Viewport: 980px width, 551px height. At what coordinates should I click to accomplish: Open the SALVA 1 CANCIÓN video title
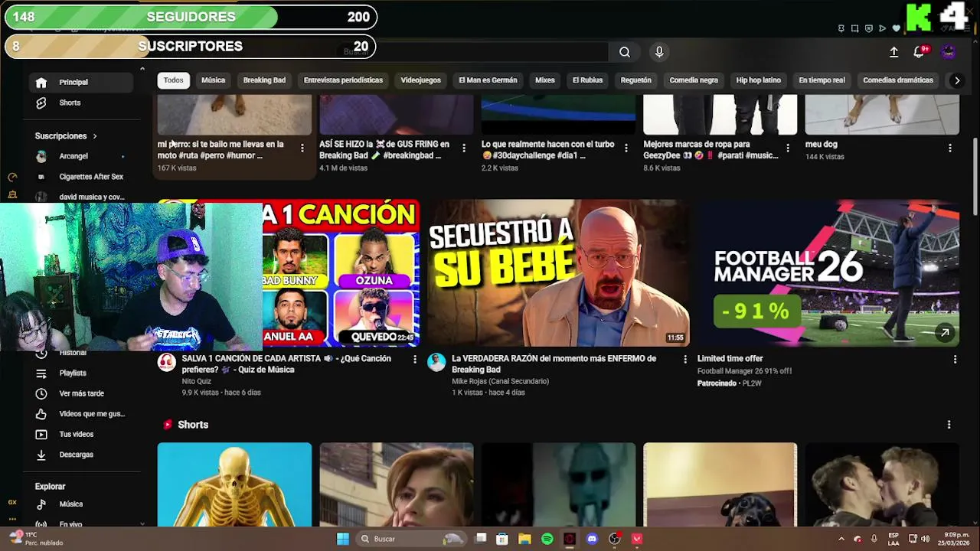coord(286,364)
